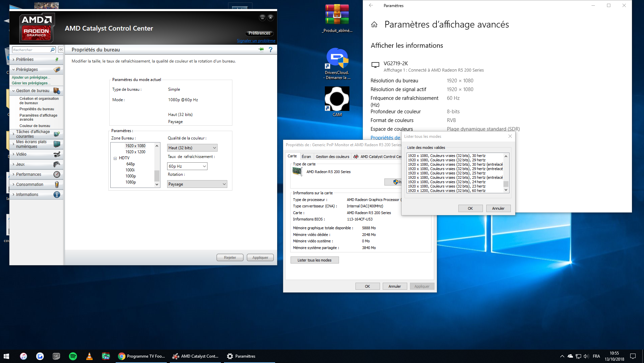Select 1000i in HDTV list

pos(130,170)
